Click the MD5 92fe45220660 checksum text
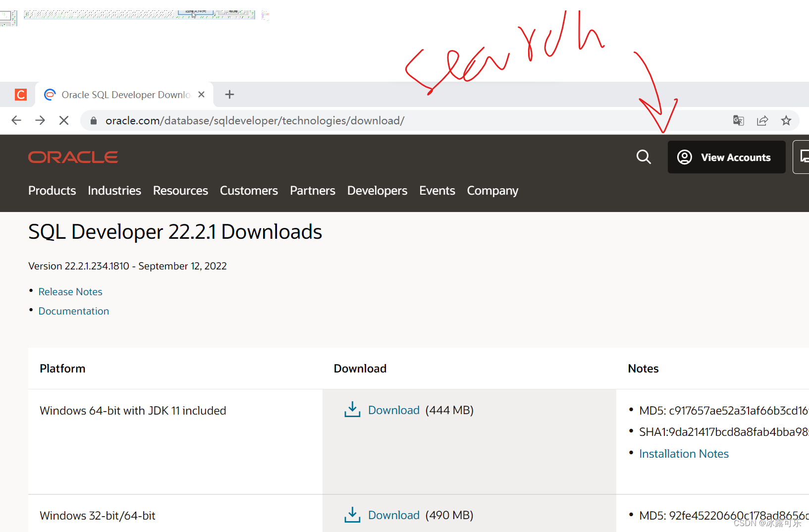This screenshot has width=809, height=532. coord(724,516)
